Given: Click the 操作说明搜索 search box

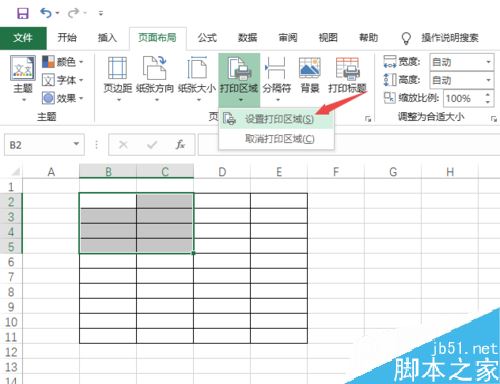Looking at the screenshot, I should pos(450,38).
